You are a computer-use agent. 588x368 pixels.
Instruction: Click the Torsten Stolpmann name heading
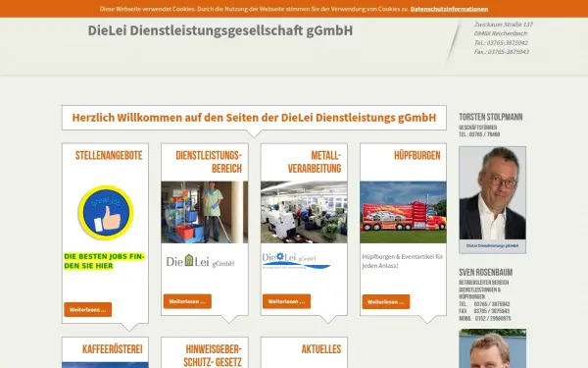[491, 117]
